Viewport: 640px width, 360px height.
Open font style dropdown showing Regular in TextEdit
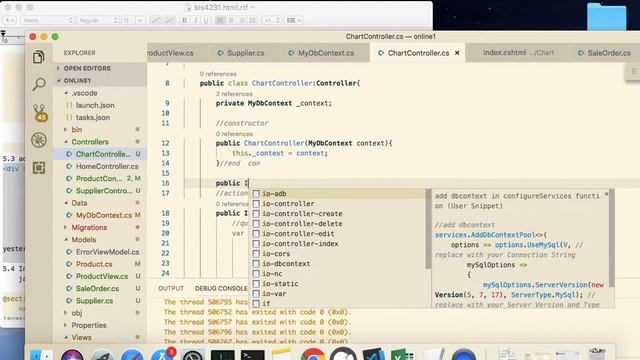click(98, 20)
